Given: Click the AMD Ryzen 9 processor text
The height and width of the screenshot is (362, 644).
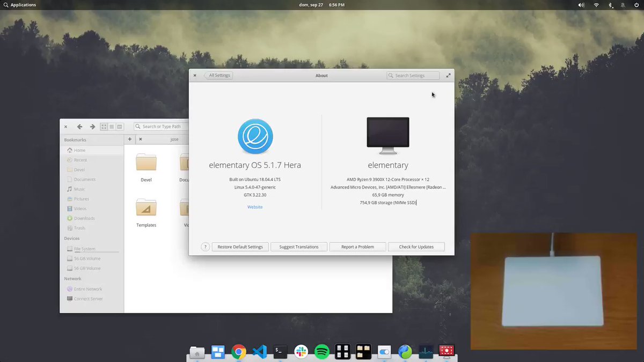Looking at the screenshot, I should 388,180.
